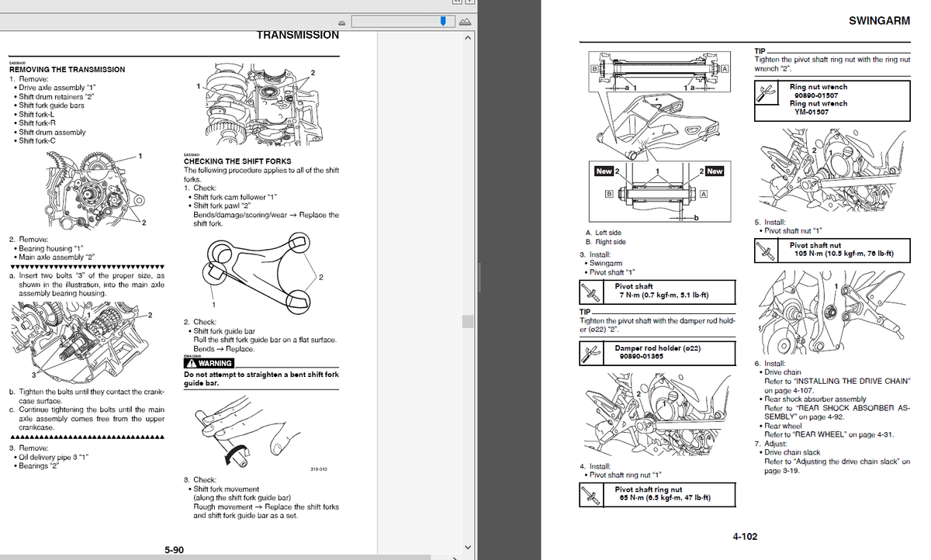Click the bullet Bearing housing "1"
The image size is (931, 560).
tap(48, 248)
